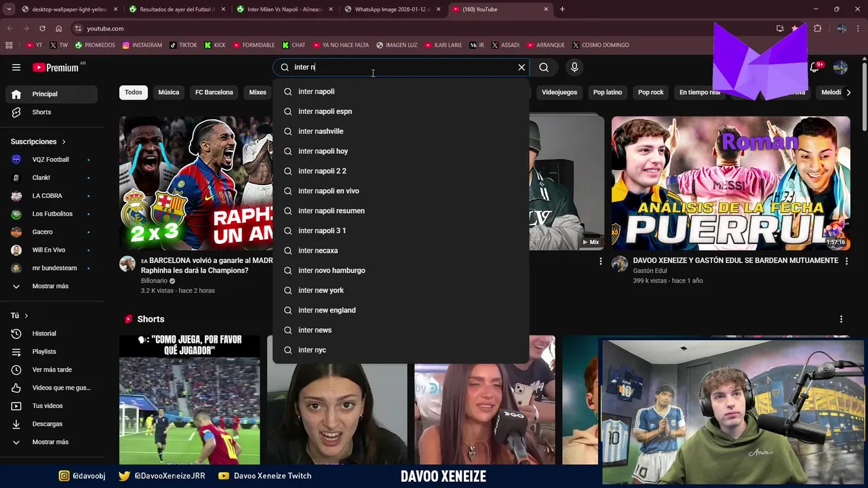Choose suggestion 'inter nyc'

coord(401,350)
